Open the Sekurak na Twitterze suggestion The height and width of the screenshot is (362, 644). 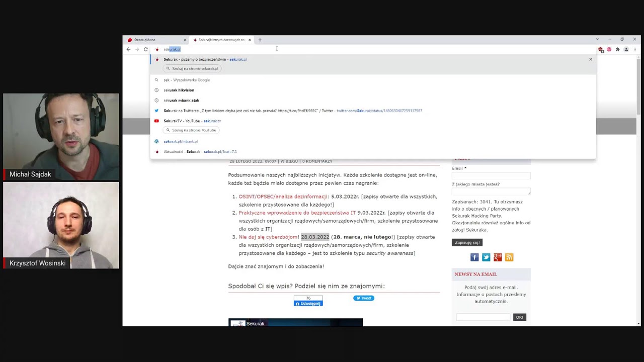(x=373, y=111)
